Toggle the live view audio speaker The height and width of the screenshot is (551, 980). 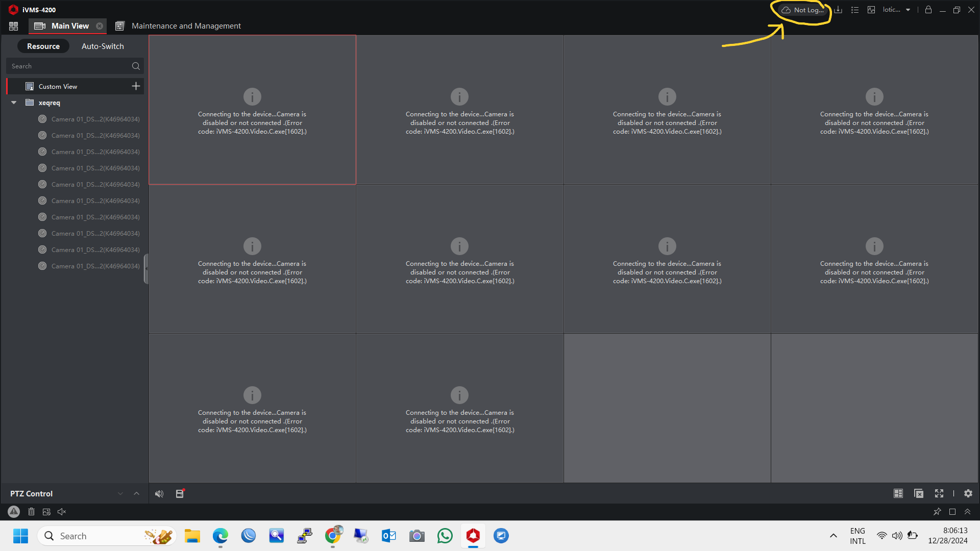point(159,493)
